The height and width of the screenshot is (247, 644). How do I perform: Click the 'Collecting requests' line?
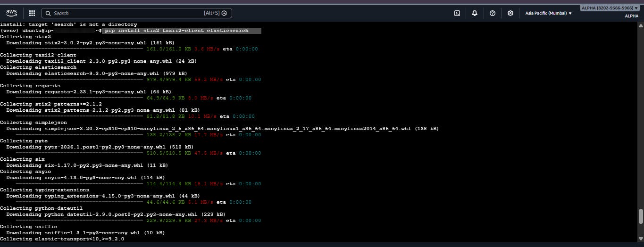30,86
